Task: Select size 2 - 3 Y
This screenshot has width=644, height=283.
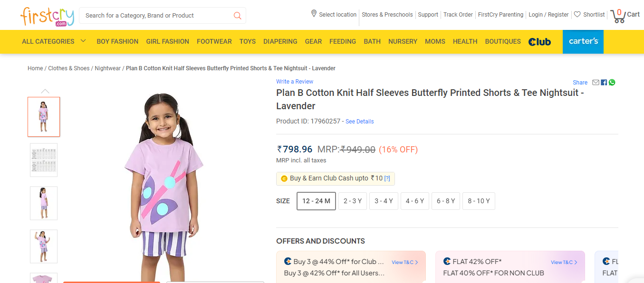Action: tap(353, 201)
